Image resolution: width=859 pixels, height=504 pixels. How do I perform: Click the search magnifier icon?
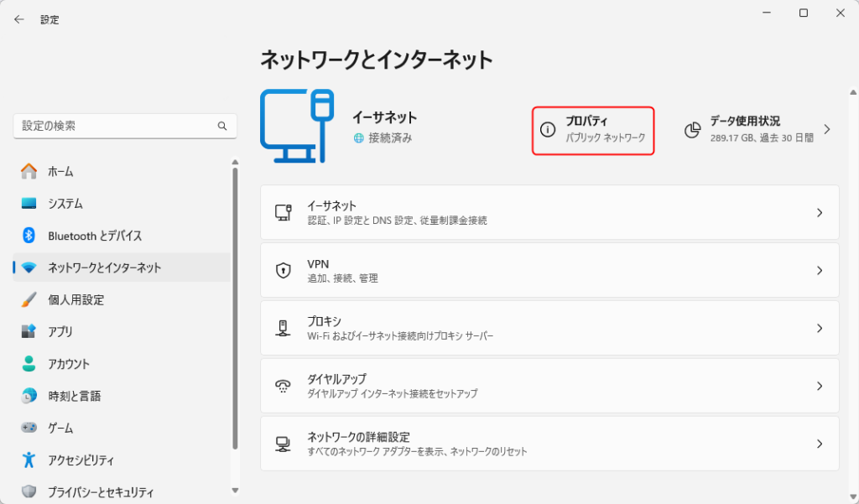click(222, 126)
